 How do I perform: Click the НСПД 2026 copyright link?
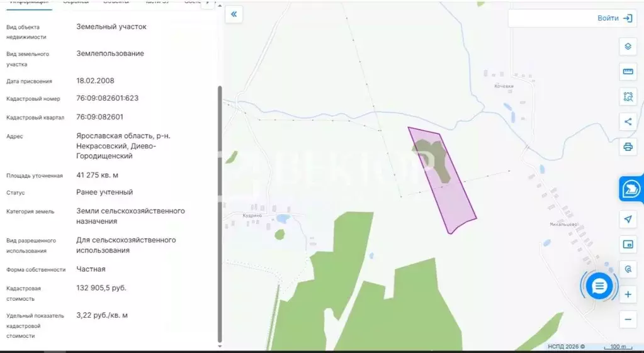[566, 347]
